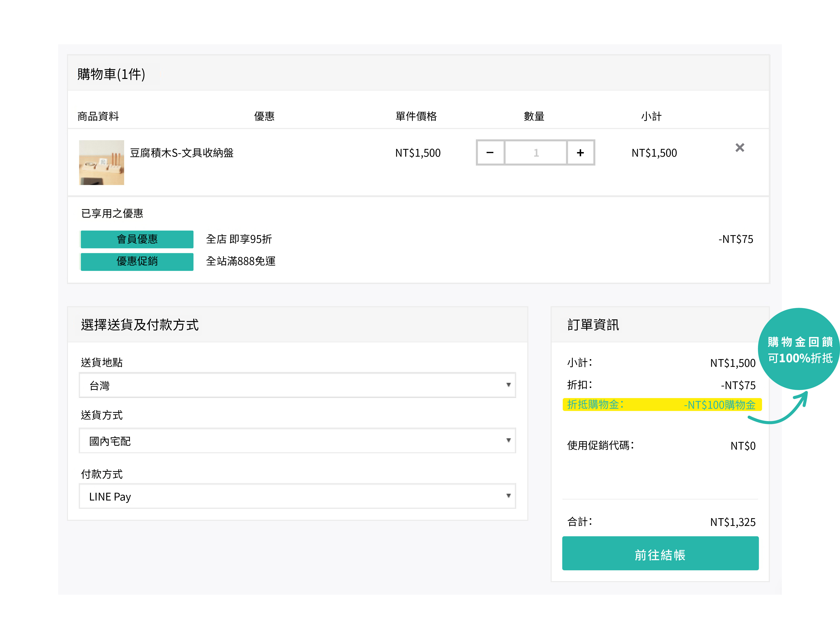Viewport: 840px width, 639px height.
Task: Click the 會員優惠 tag
Action: click(137, 239)
